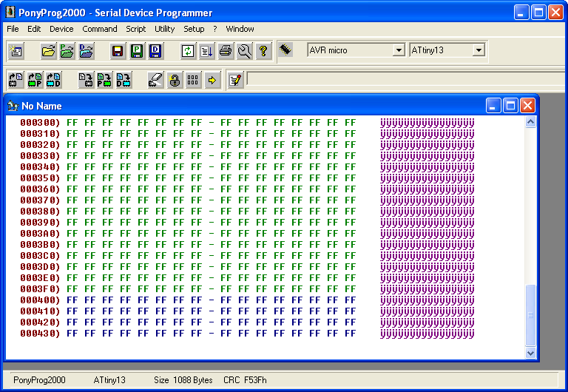This screenshot has height=392, width=568.
Task: Click the first FF byte in row 000350
Action: (72, 178)
